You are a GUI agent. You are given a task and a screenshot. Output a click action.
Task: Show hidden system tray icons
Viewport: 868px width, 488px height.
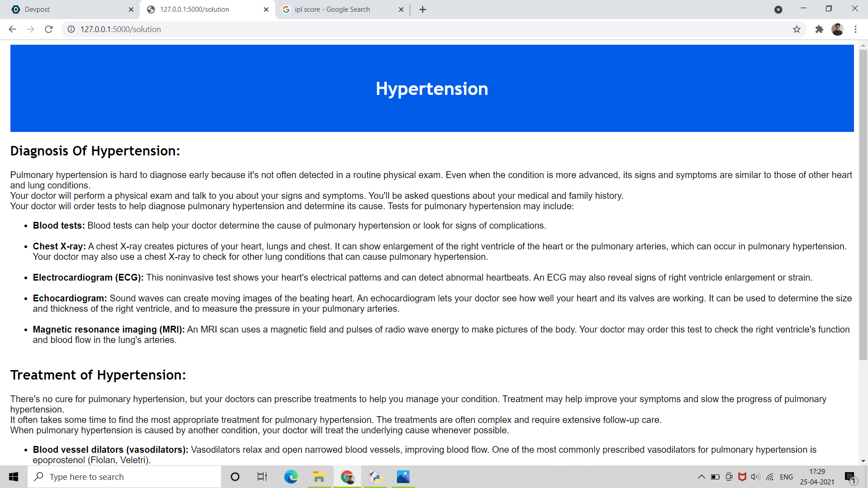pos(701,477)
